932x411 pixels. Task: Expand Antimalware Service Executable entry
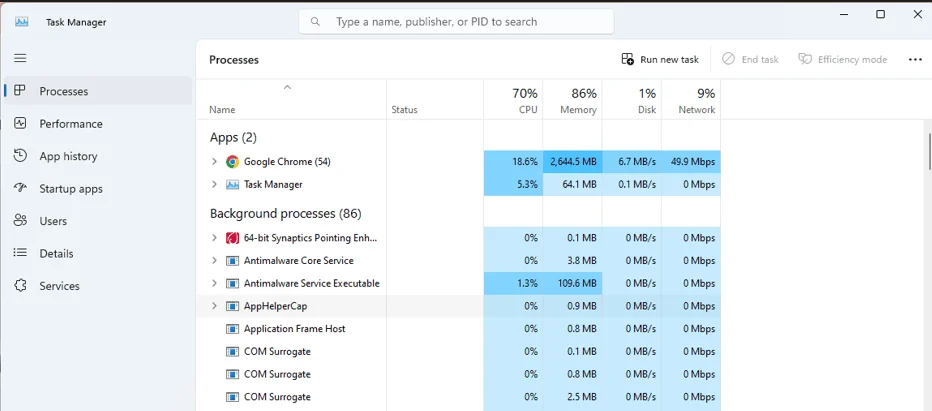tap(215, 283)
